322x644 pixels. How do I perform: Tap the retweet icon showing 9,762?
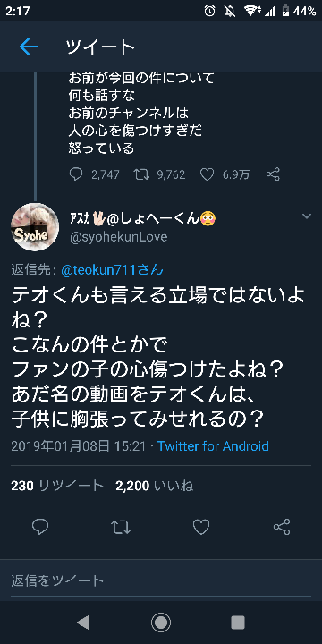(142, 174)
